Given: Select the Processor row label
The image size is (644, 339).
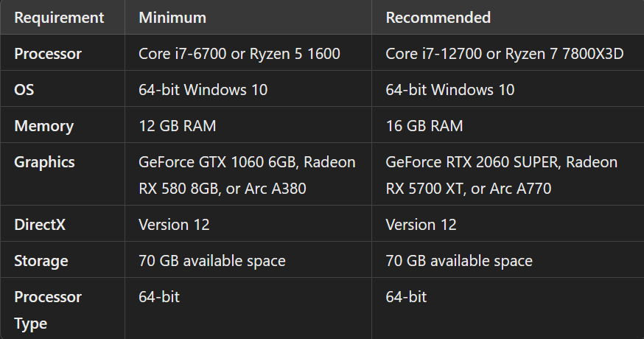Looking at the screenshot, I should tap(48, 54).
